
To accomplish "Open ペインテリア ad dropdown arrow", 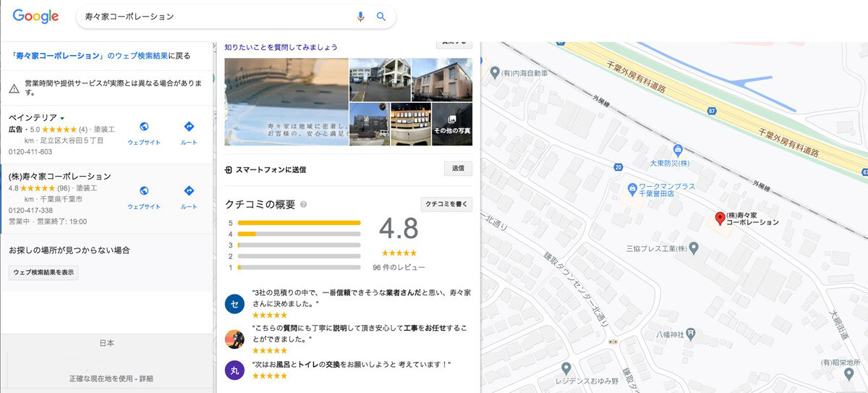I will 63,118.
